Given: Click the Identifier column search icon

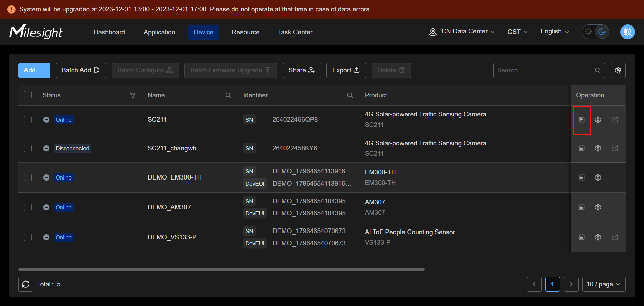Looking at the screenshot, I should click(x=350, y=95).
